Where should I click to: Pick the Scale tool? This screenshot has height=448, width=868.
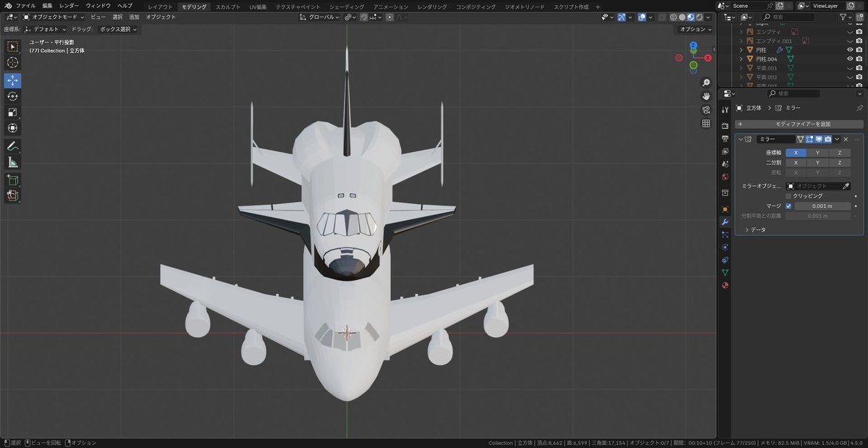pos(13,113)
